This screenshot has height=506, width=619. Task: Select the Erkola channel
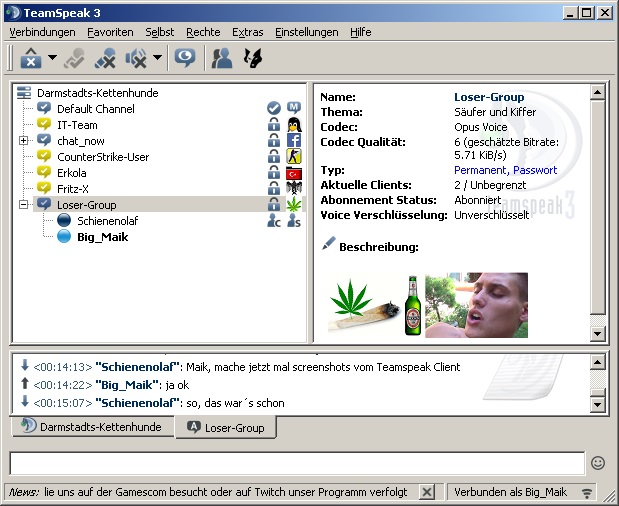[x=71, y=173]
